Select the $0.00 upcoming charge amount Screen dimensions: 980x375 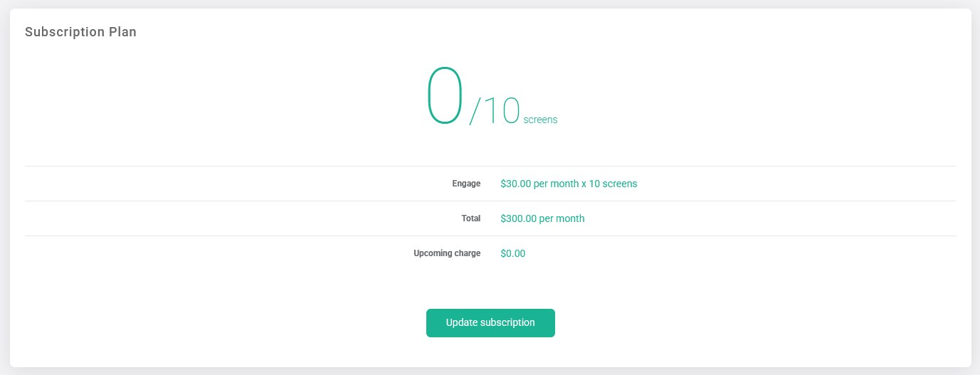coord(512,253)
